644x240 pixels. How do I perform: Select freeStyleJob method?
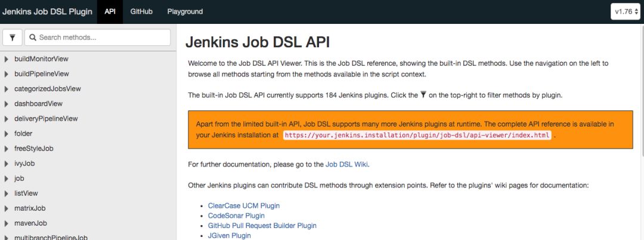pos(33,148)
